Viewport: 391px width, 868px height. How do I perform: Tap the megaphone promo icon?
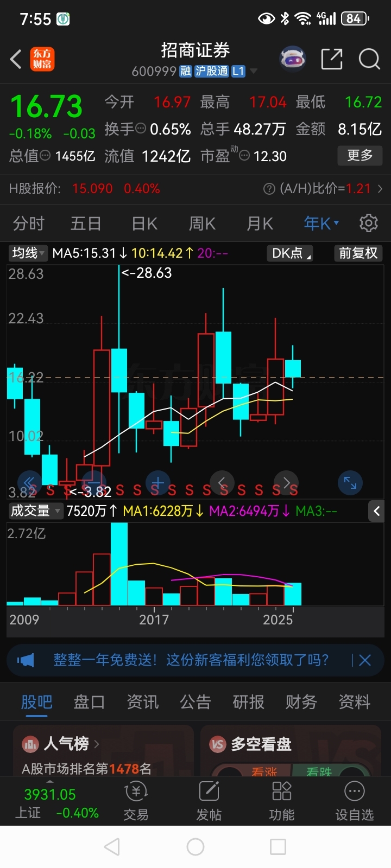pos(26,660)
